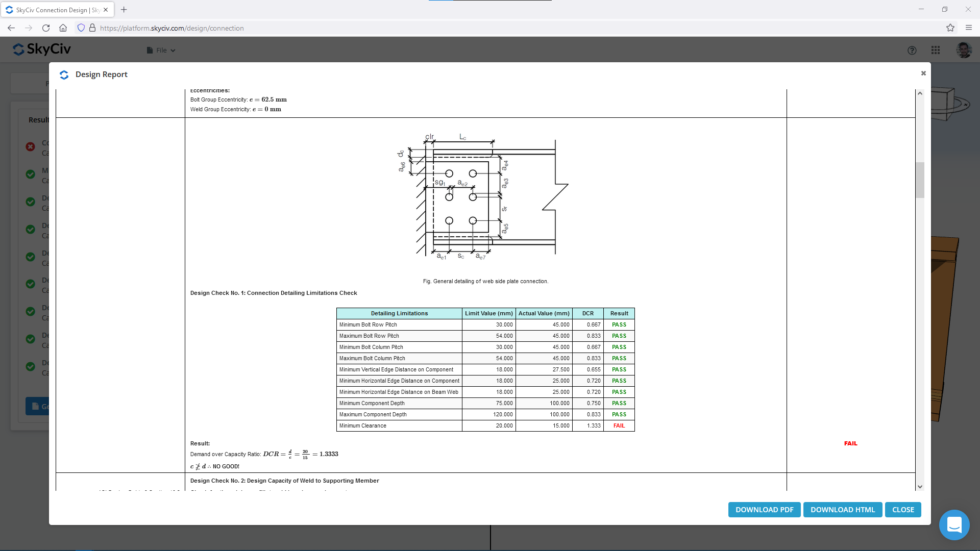Open a new browser tab

[124, 10]
